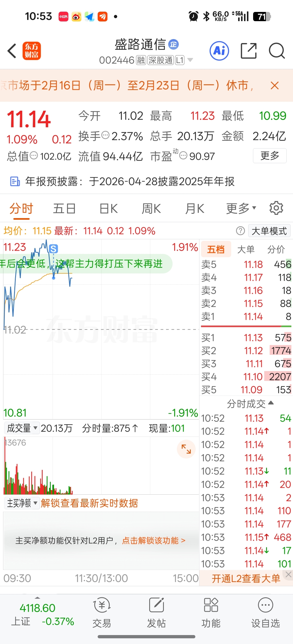Dismiss the market holiday notice banner
The height and width of the screenshot is (644, 293).
pos(275,85)
